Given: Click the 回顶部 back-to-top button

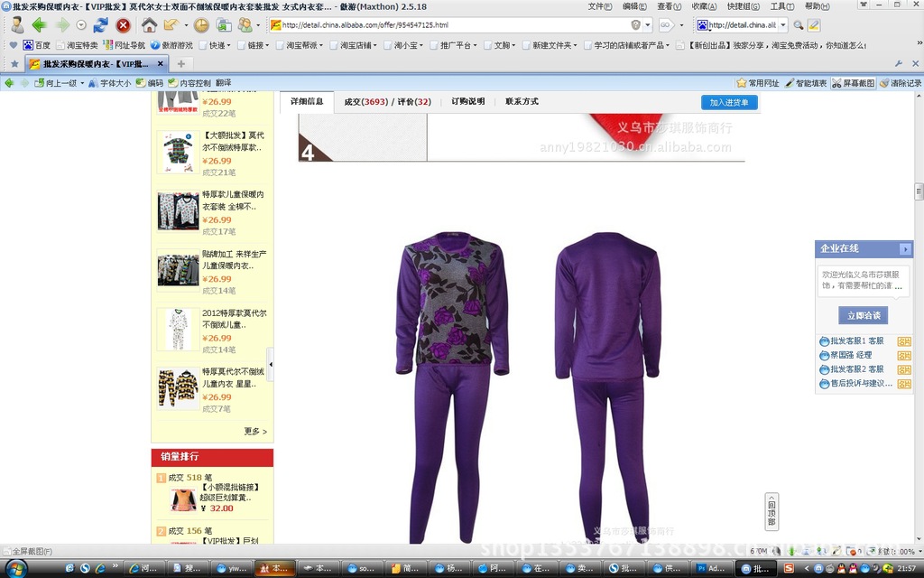Looking at the screenshot, I should click(x=772, y=512).
